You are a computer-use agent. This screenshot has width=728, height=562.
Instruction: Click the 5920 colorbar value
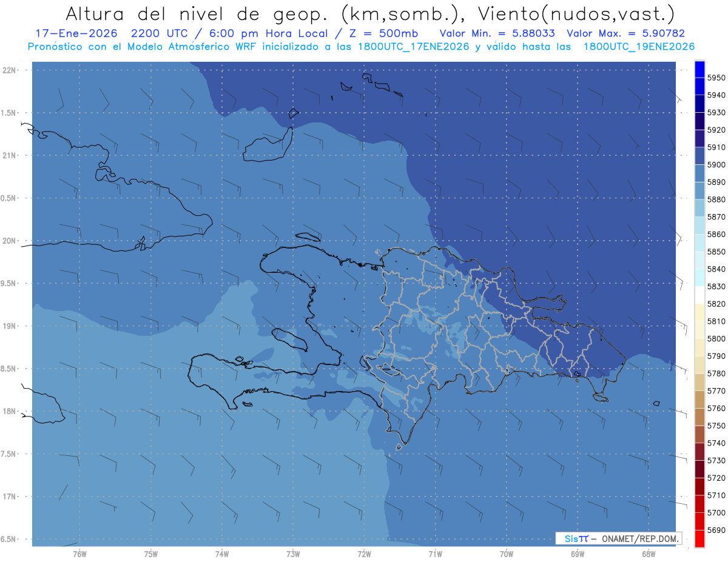coord(716,130)
